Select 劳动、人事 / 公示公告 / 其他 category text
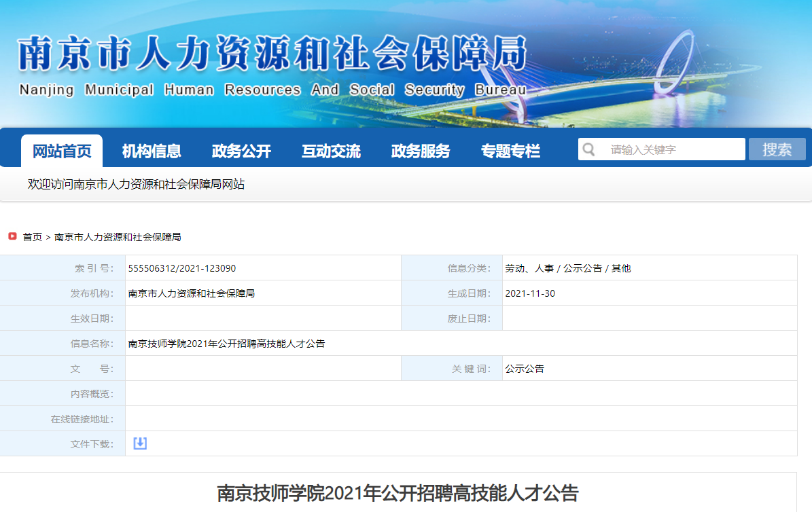812x512 pixels. [x=567, y=268]
